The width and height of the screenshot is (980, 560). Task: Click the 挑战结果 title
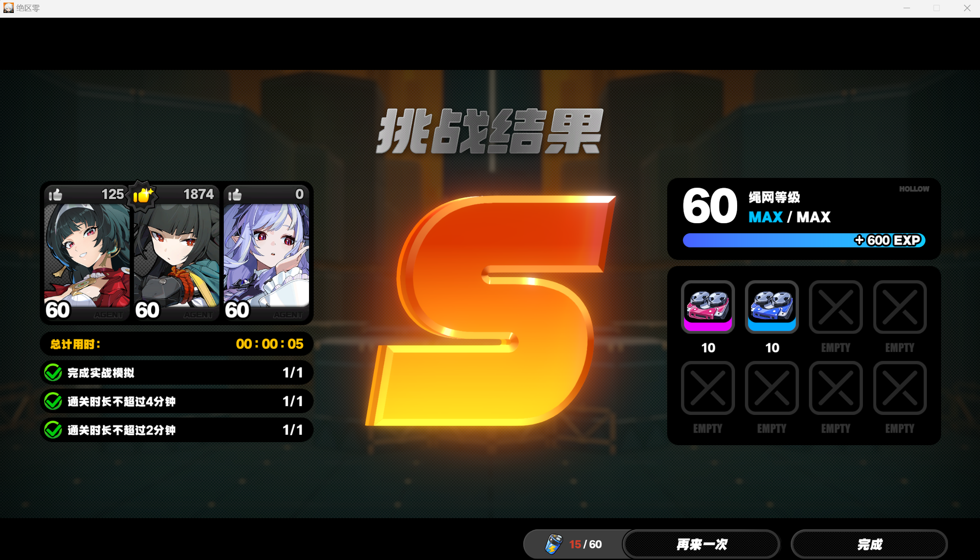click(490, 131)
